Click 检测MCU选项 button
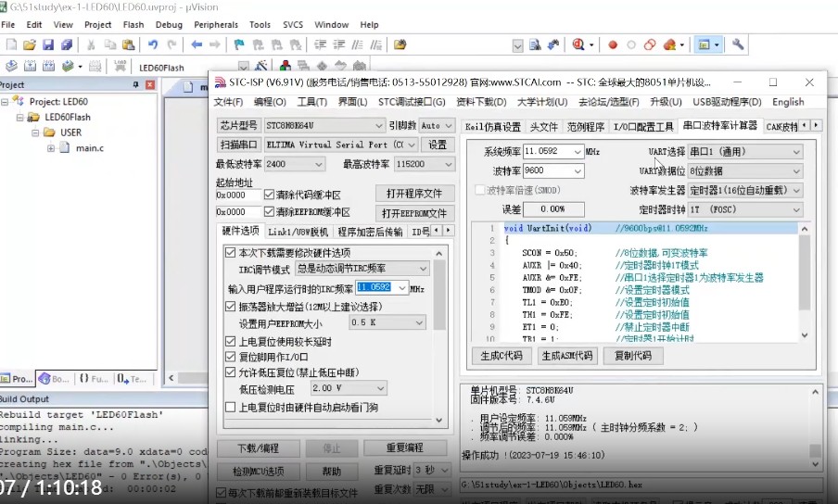 click(x=258, y=472)
